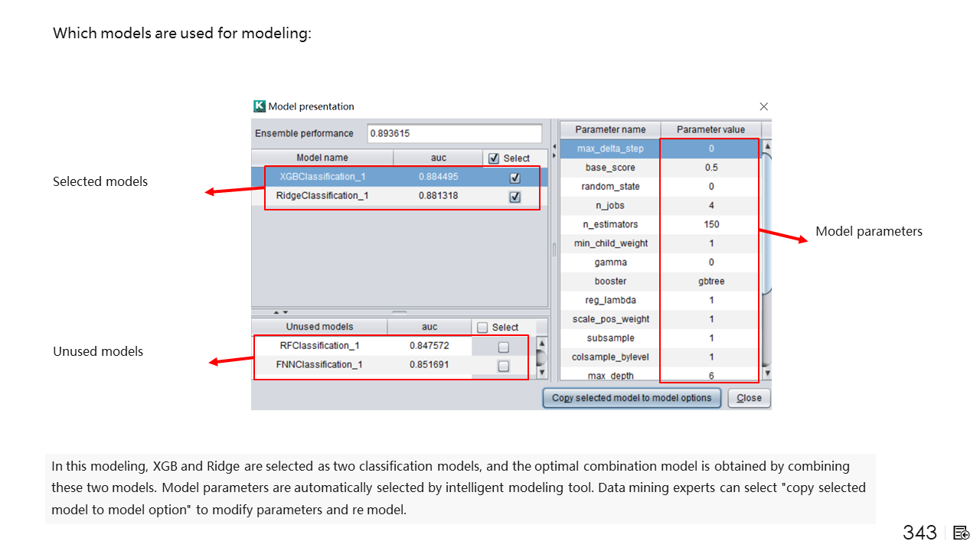Close the Model presentation dialog via X

763,106
